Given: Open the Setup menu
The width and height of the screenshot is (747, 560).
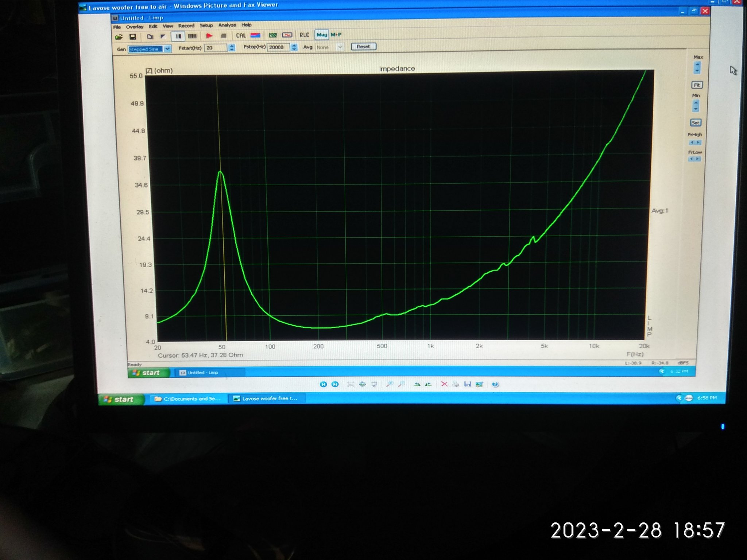Looking at the screenshot, I should 206,25.
